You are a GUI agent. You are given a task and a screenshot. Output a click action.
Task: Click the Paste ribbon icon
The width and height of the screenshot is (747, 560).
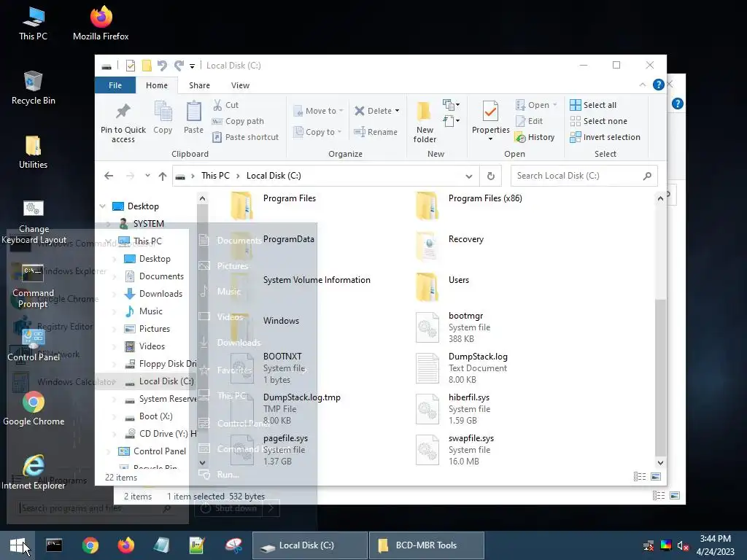[x=193, y=117]
